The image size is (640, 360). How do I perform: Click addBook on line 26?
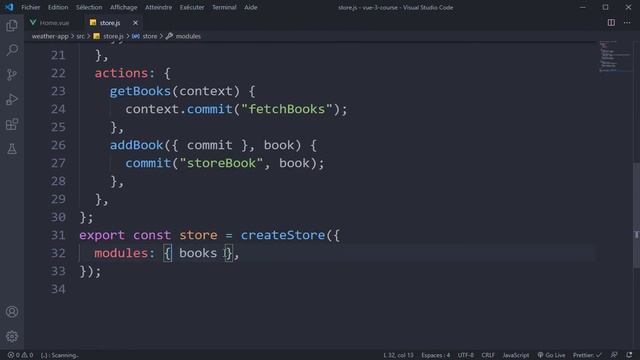[136, 145]
